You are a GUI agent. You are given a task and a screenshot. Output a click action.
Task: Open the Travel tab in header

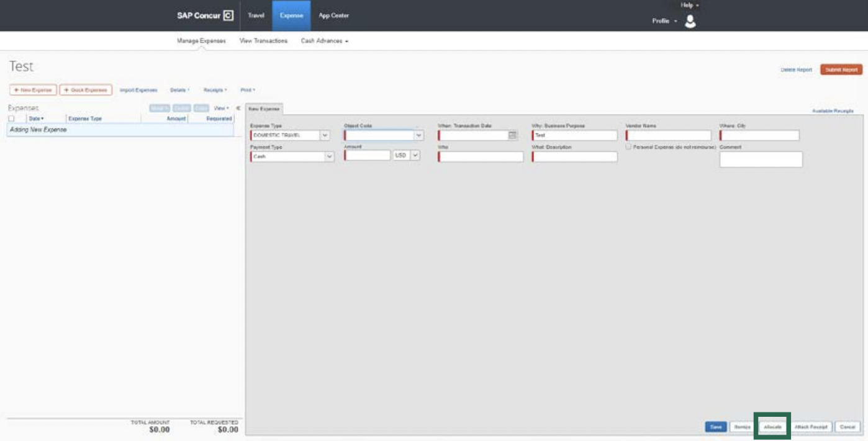click(x=256, y=16)
